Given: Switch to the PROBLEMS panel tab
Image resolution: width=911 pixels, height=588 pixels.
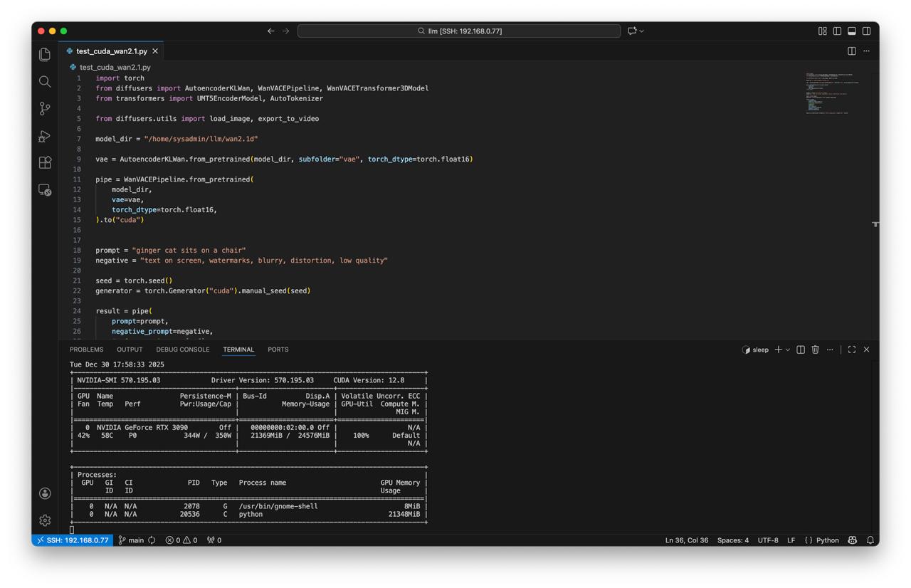Looking at the screenshot, I should point(86,350).
